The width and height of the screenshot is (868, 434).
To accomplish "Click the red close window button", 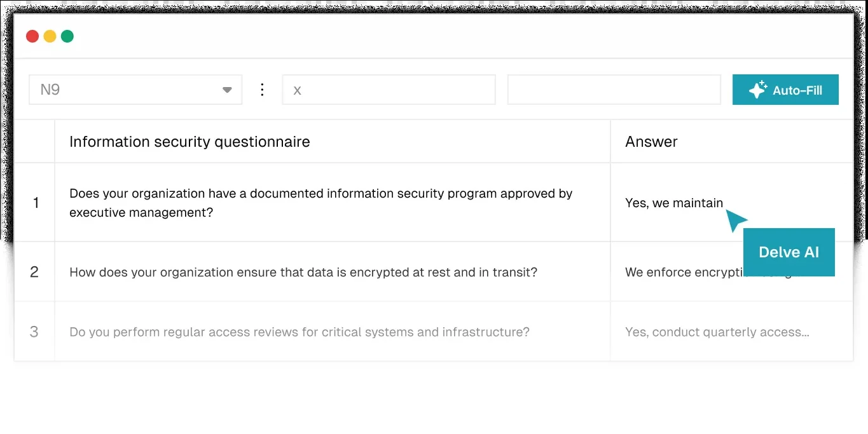I will click(32, 36).
